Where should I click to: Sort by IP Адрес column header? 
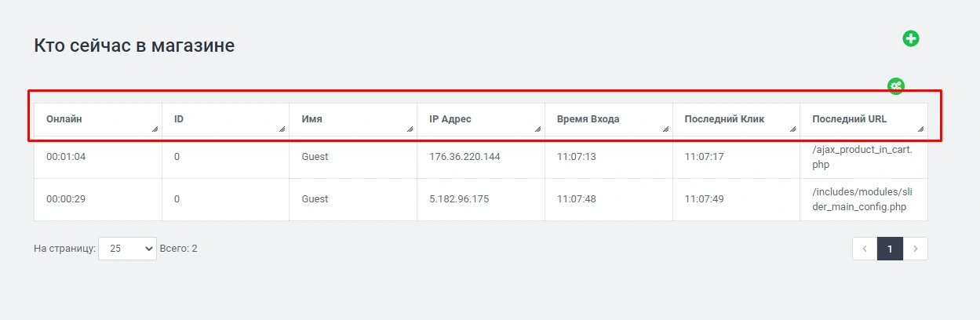pyautogui.click(x=450, y=119)
